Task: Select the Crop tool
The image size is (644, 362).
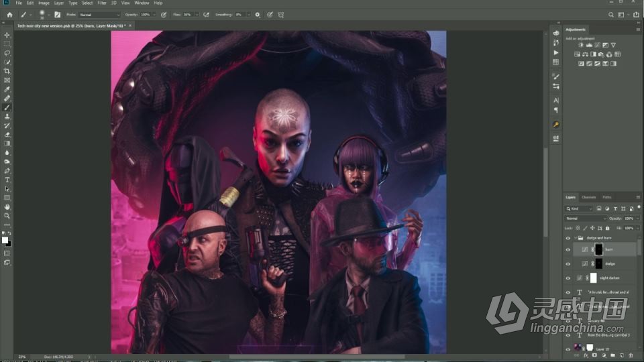Action: [7, 71]
